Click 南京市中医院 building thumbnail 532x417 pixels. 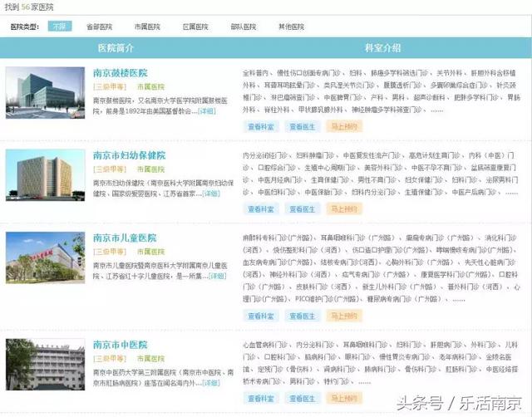45,365
